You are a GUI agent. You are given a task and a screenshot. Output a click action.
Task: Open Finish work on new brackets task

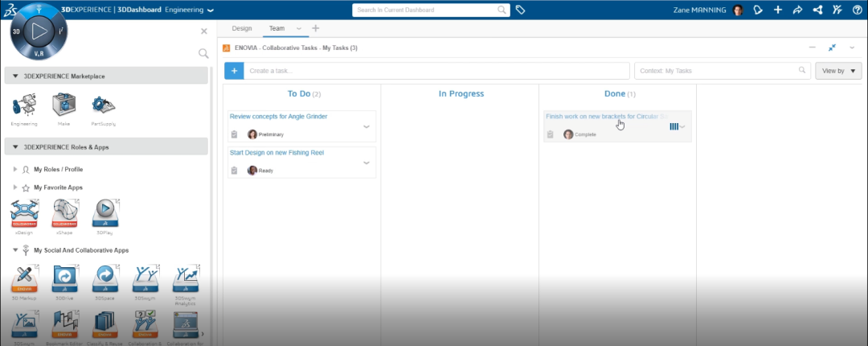click(x=606, y=117)
